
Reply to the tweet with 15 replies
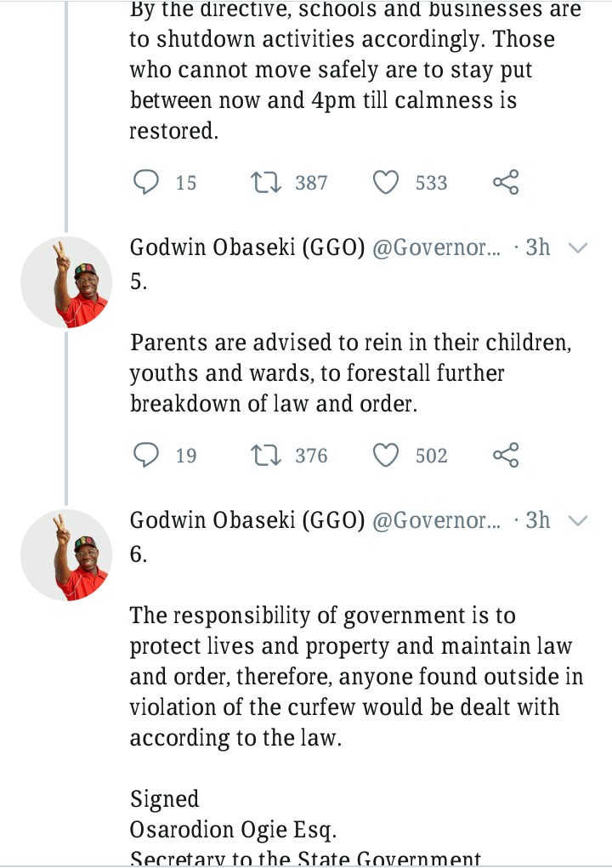[x=147, y=182]
